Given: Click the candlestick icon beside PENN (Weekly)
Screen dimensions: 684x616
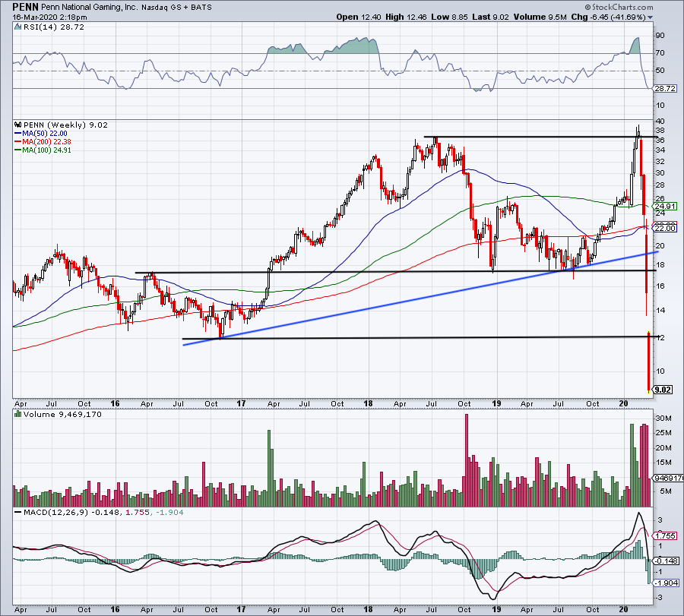Looking at the screenshot, I should [x=18, y=125].
